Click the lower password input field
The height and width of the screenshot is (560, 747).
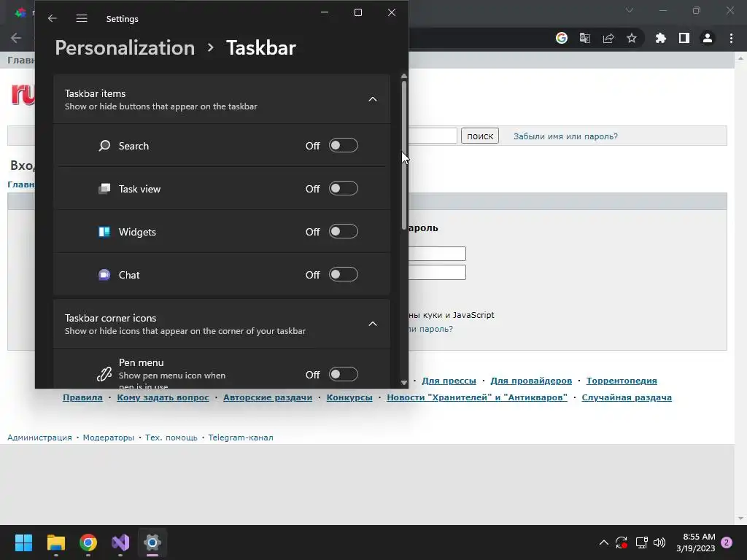tap(437, 273)
